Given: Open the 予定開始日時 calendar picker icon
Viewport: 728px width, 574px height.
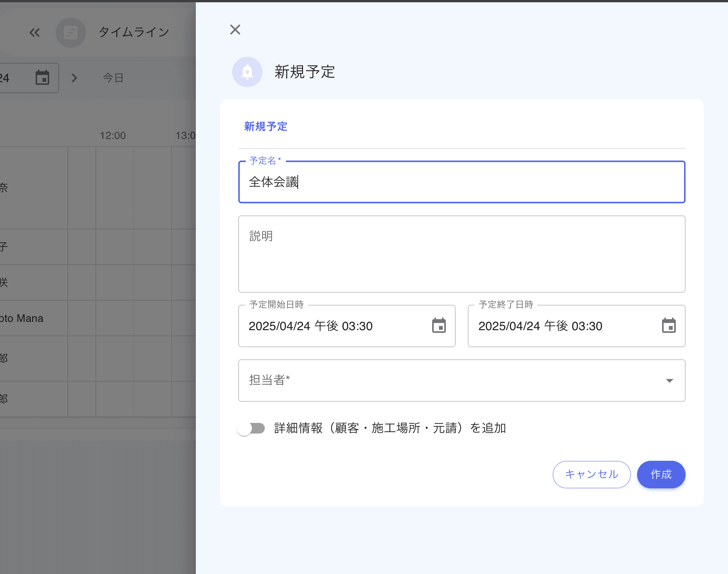Looking at the screenshot, I should (x=439, y=326).
